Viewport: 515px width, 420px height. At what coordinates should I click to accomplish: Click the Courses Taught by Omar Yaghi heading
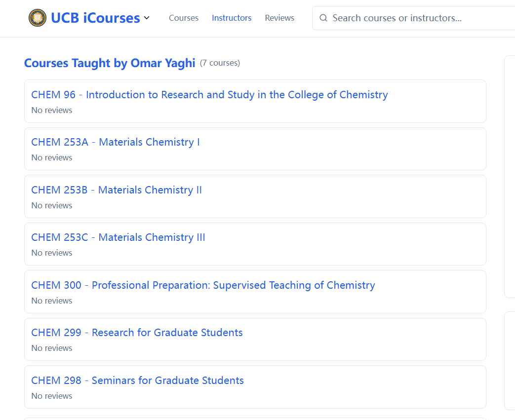(x=110, y=63)
